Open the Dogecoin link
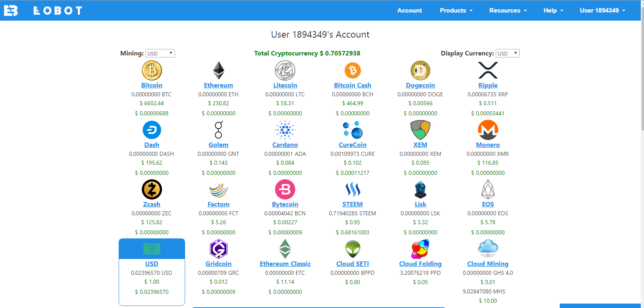Screen dimensions: 644x308 pos(420,85)
